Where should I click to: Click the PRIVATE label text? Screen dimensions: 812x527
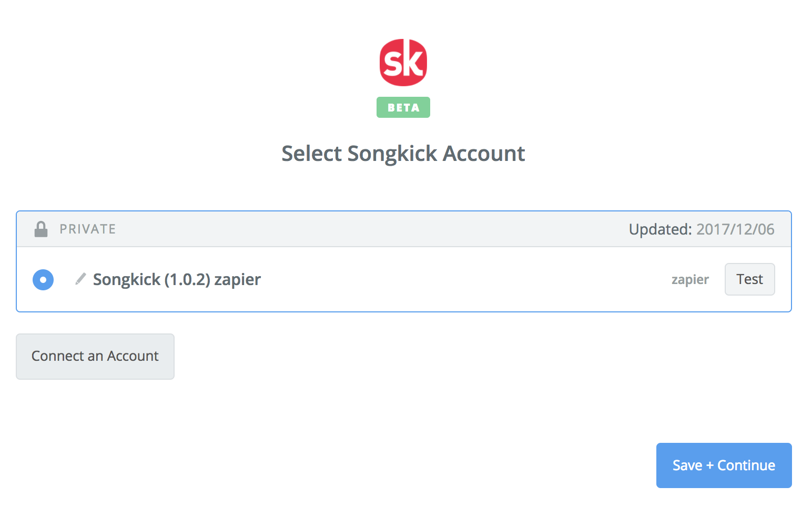tap(88, 229)
